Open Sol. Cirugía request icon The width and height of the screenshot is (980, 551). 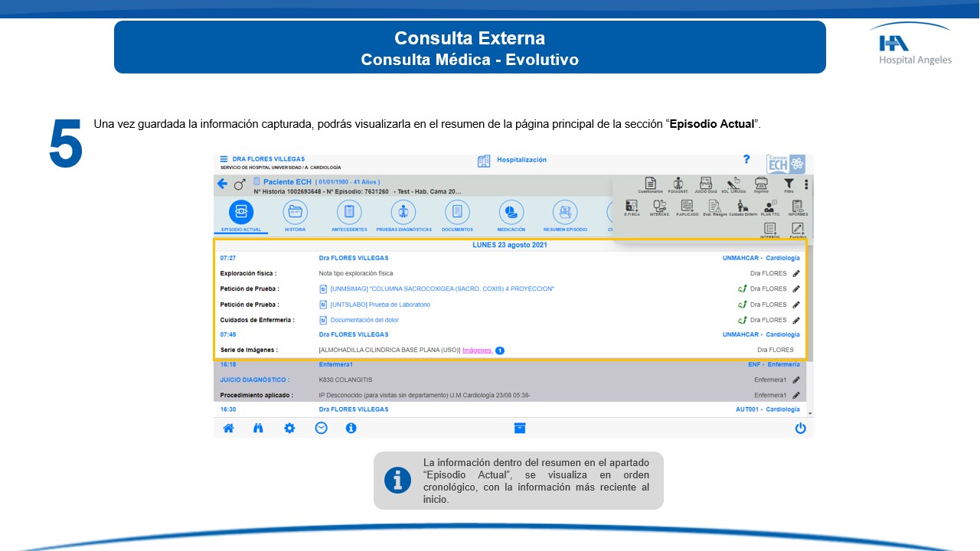coord(733,184)
